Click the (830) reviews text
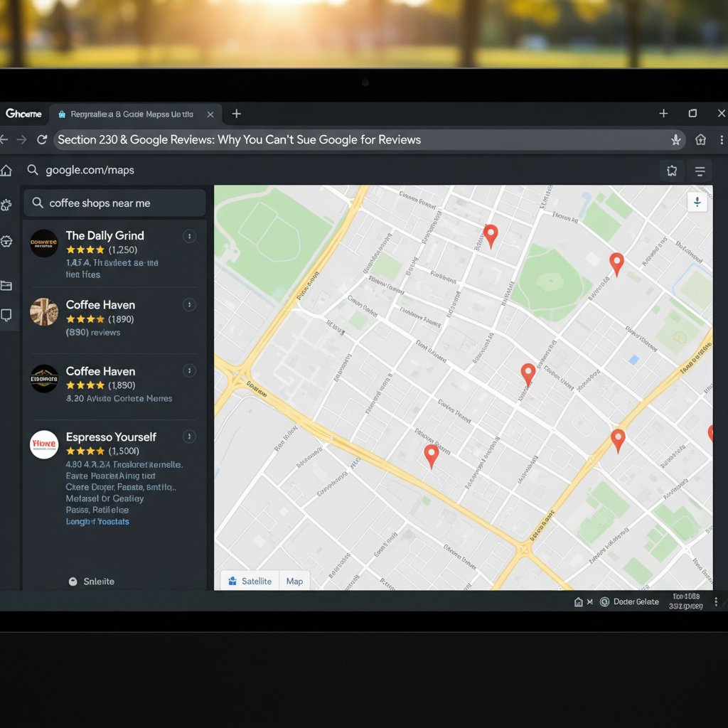 pos(93,333)
